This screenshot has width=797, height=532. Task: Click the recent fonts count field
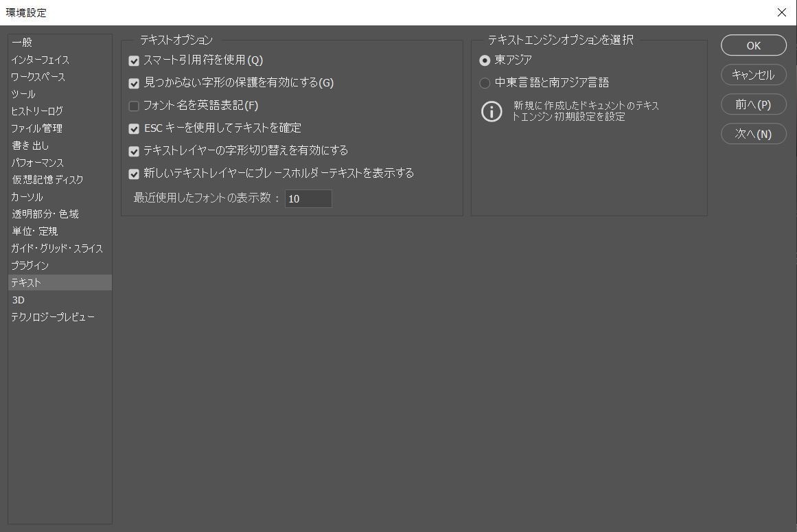click(x=308, y=199)
